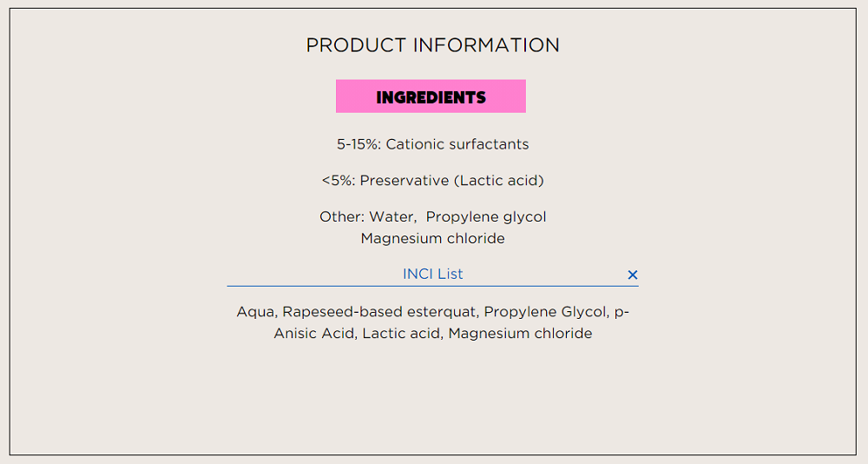The width and height of the screenshot is (868, 464).
Task: Click the 5-15% Cationic surfactants line
Action: (x=433, y=144)
